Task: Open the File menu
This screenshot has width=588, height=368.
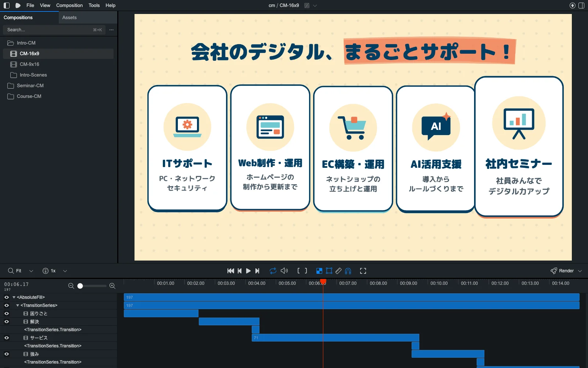Action: (31, 6)
